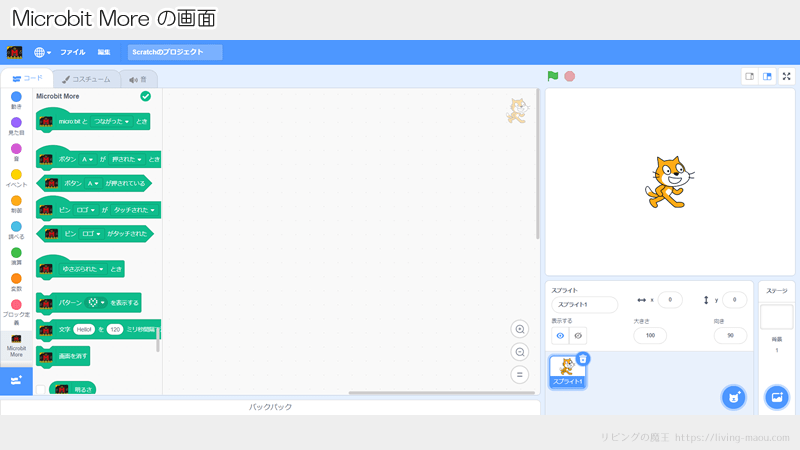Click the 文字 Hello! display text block

tap(99, 330)
